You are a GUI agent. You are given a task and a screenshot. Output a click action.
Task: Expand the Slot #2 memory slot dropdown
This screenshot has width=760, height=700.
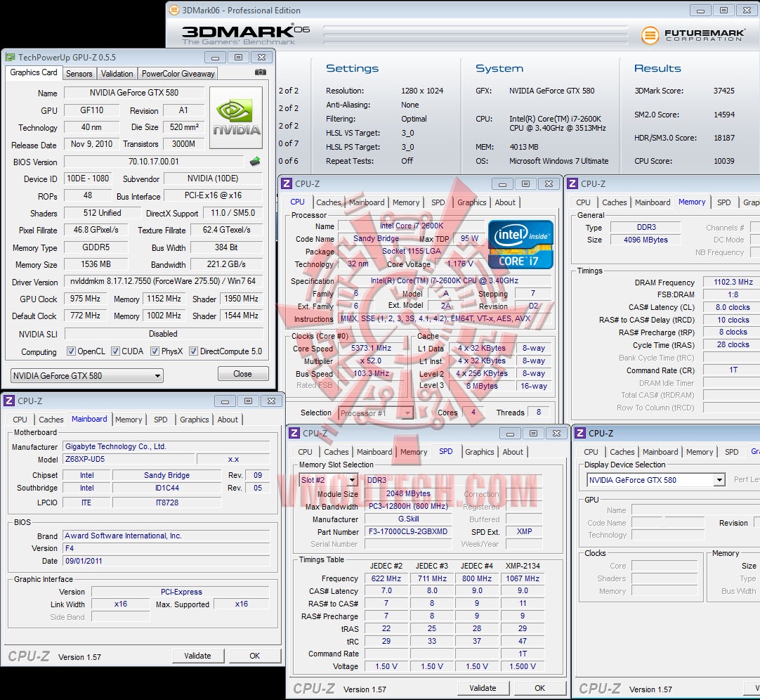point(352,481)
